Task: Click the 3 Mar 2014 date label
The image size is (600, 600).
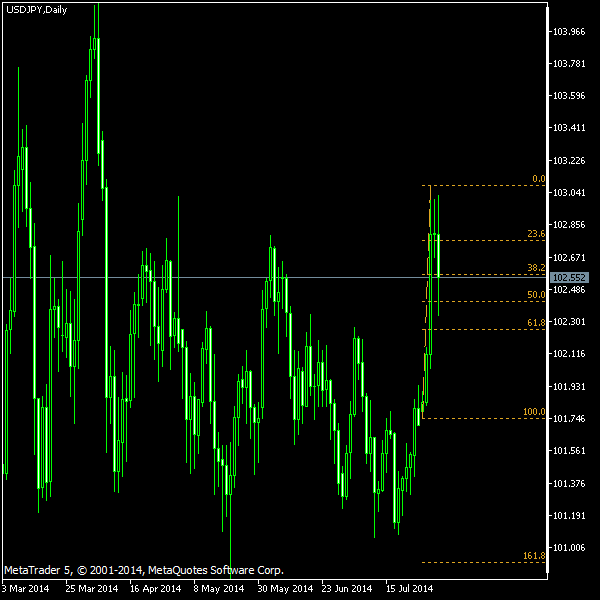Action: [26, 589]
